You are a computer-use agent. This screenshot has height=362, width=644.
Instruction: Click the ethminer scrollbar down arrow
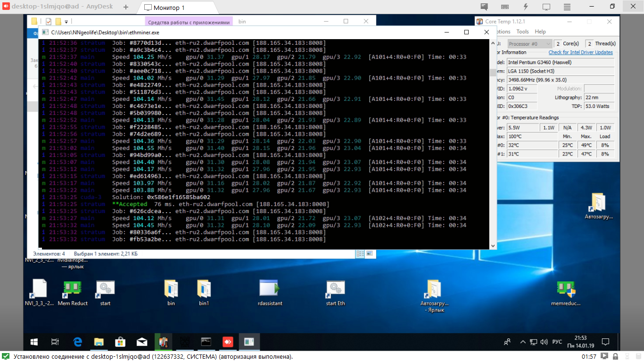493,246
